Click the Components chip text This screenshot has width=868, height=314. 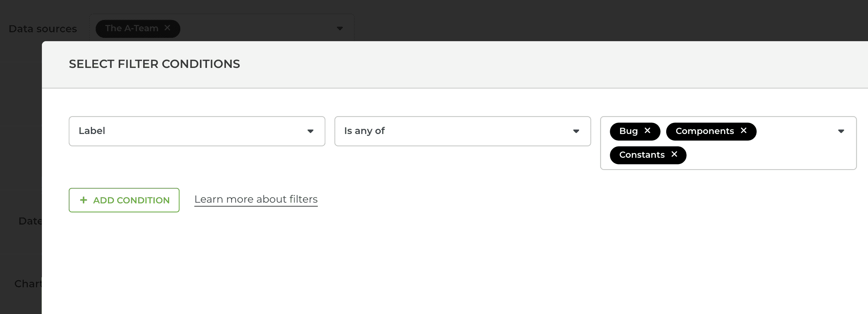point(705,131)
